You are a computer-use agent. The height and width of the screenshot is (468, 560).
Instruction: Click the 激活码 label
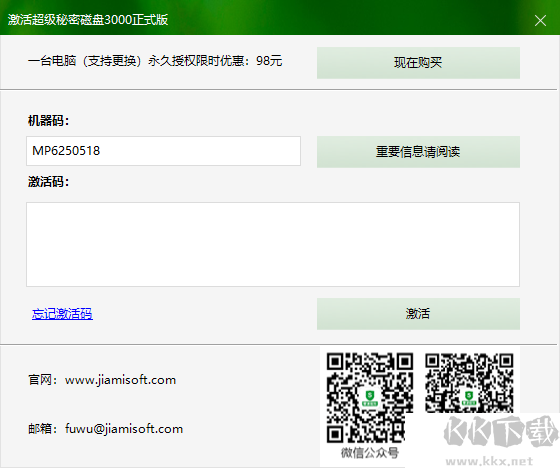(x=49, y=182)
